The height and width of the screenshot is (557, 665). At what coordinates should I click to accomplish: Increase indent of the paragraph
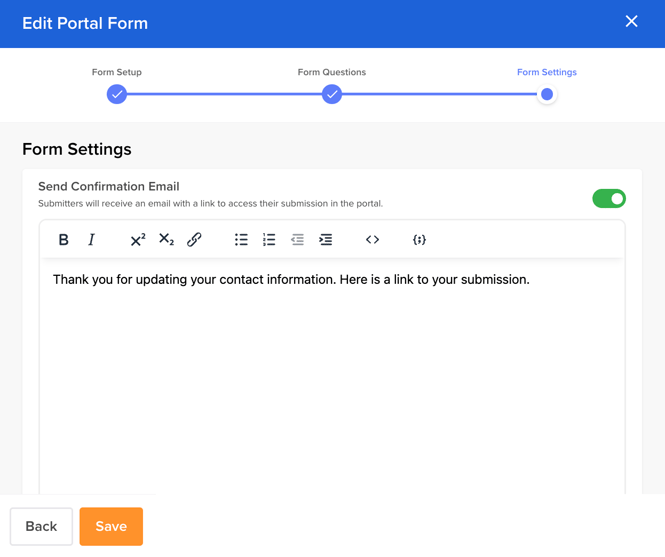point(325,240)
